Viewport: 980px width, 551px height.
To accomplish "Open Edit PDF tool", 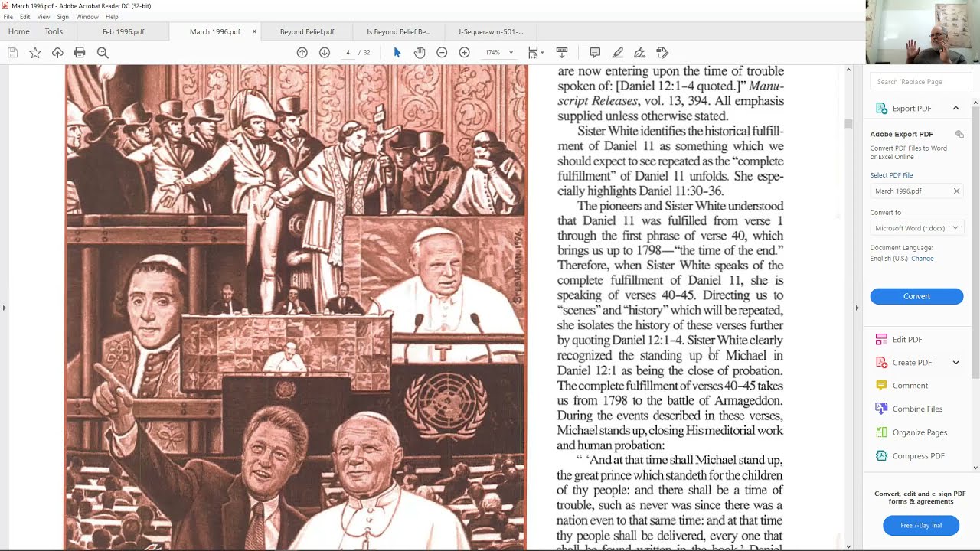I will point(907,340).
